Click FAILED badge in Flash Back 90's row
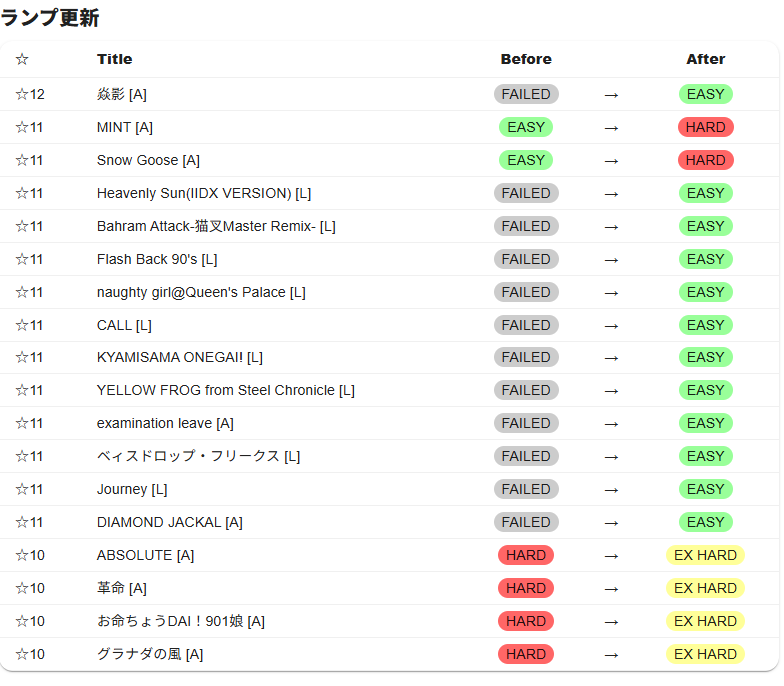The image size is (784, 686). tap(526, 259)
